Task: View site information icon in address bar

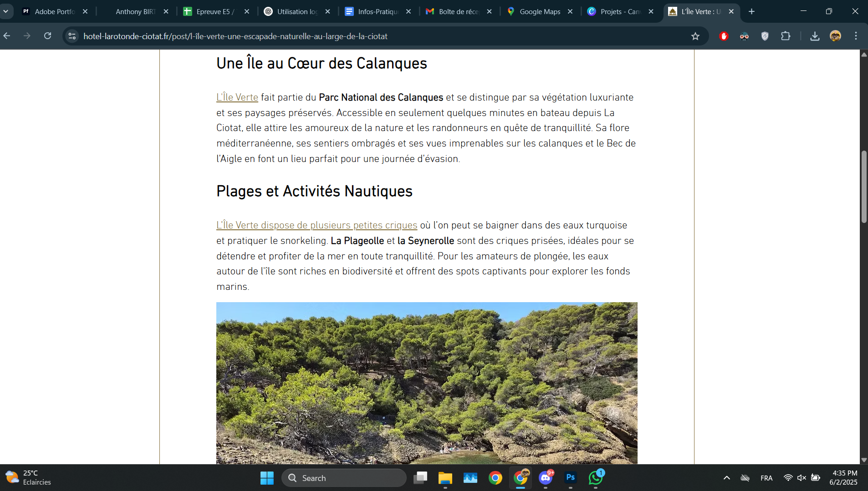Action: click(x=72, y=36)
